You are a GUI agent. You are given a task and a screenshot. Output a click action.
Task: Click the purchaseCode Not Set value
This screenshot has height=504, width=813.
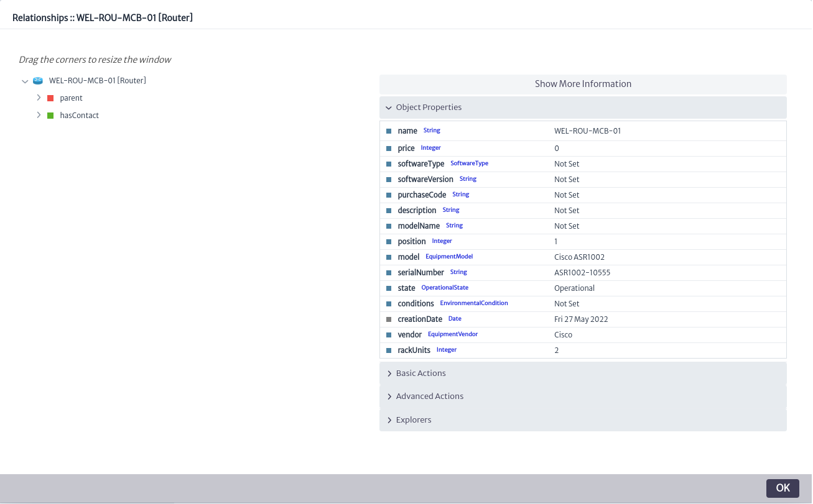point(567,195)
